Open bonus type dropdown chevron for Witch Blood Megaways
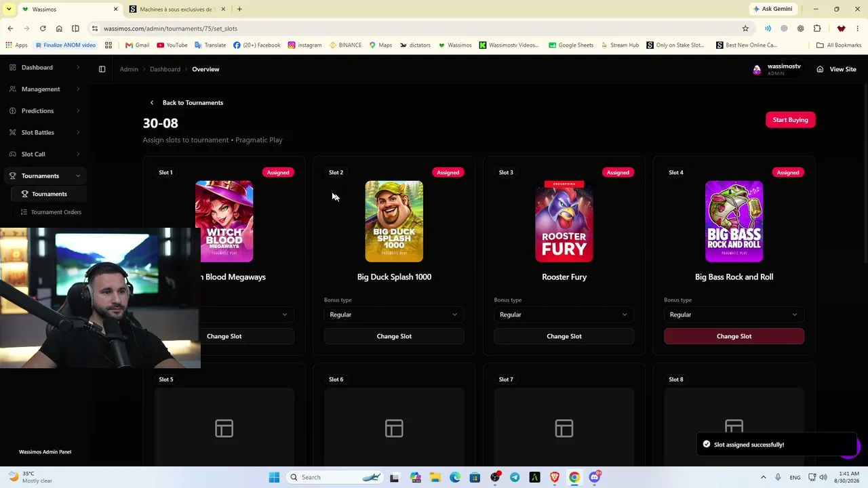Viewport: 868px width, 488px height. (285, 314)
